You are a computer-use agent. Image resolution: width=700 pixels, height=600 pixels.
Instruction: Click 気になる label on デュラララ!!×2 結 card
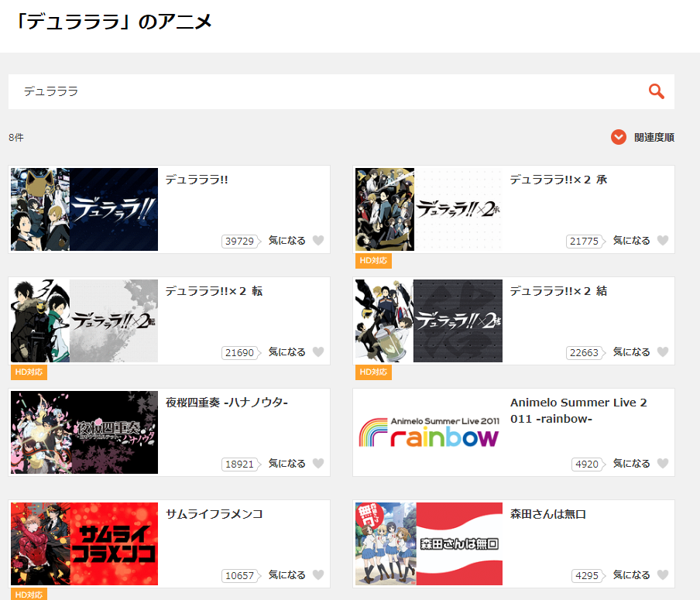click(632, 352)
